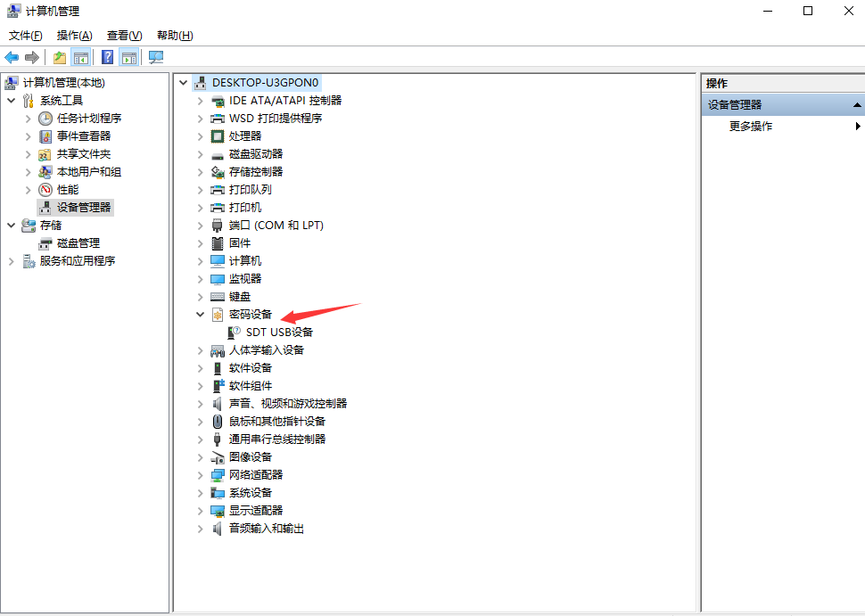Expand the 音频输入和输出 category

click(x=201, y=529)
